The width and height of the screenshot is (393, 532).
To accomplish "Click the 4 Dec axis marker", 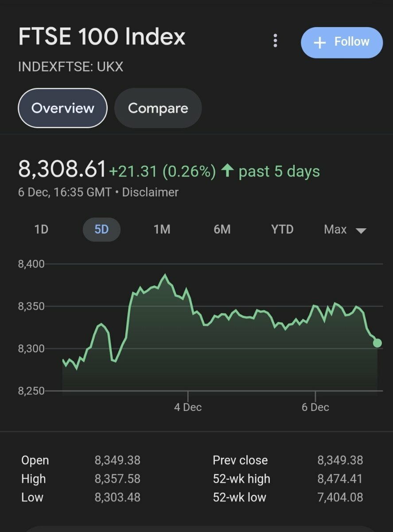I will 188,407.
